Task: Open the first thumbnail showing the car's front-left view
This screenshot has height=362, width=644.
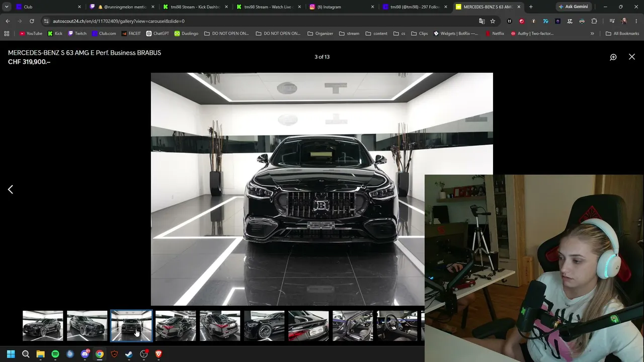Action: tap(43, 326)
